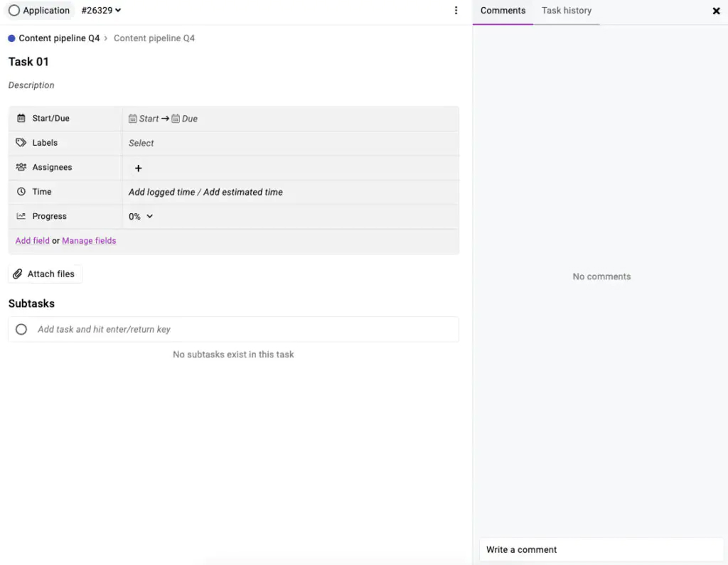Open the three-dot task options menu
The height and width of the screenshot is (565, 728).
tap(456, 11)
